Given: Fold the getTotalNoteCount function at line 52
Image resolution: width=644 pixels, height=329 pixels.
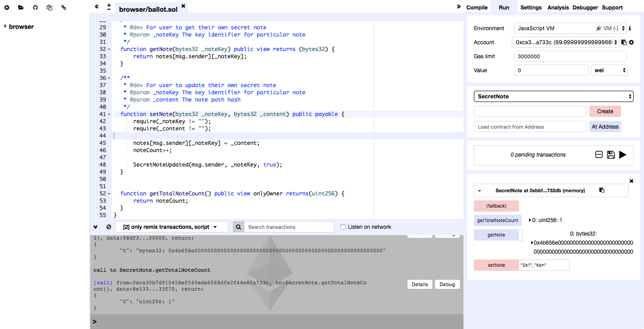Looking at the screenshot, I should click(x=109, y=194).
